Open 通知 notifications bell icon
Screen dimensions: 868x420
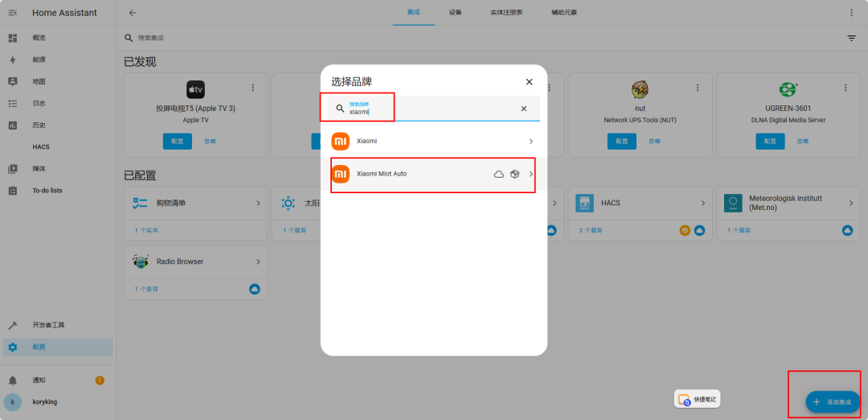pyautogui.click(x=13, y=381)
